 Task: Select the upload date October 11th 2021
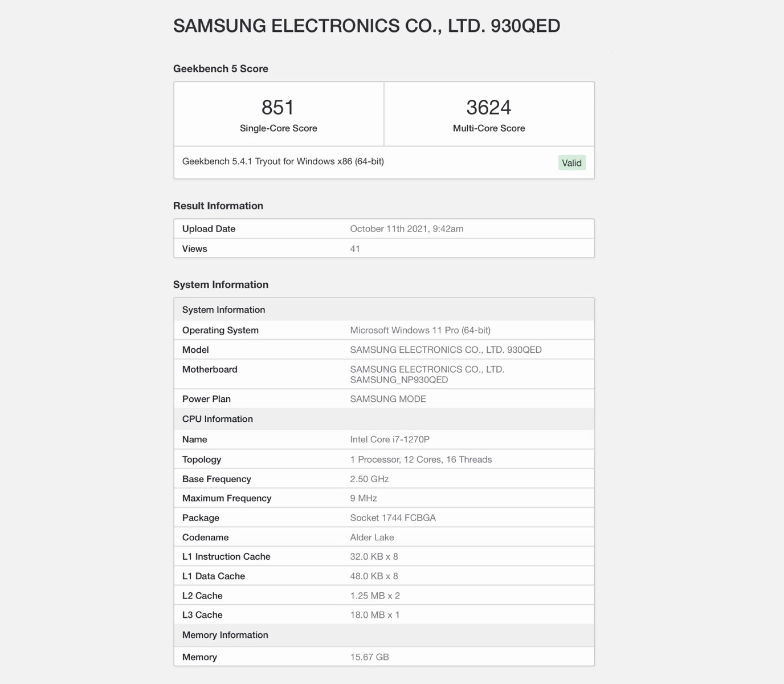[406, 229]
